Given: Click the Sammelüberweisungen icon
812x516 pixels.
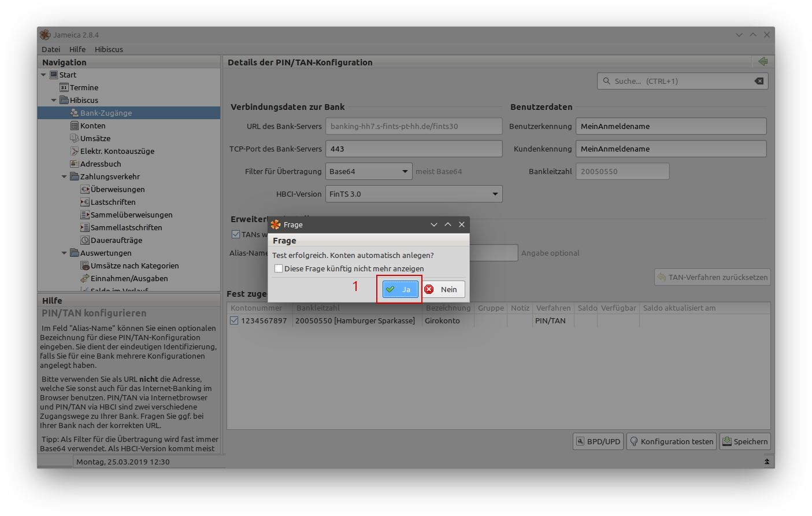Looking at the screenshot, I should click(85, 215).
